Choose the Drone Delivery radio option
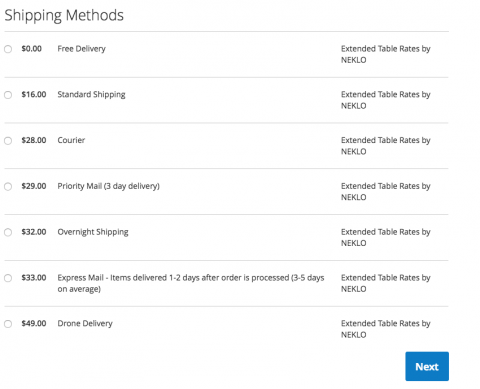The image size is (480, 389). pos(8,324)
